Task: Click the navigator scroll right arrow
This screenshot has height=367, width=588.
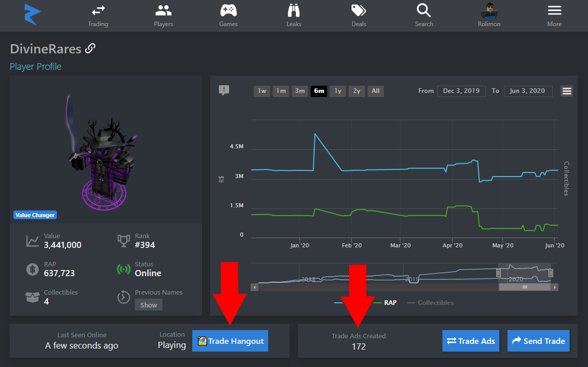Action: coord(555,287)
